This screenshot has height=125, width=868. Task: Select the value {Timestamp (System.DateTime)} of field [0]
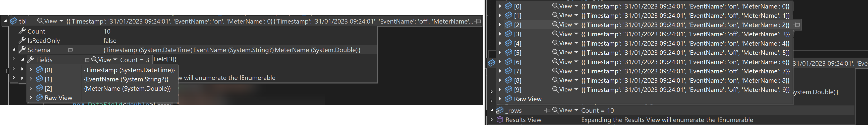pyautogui.click(x=129, y=70)
